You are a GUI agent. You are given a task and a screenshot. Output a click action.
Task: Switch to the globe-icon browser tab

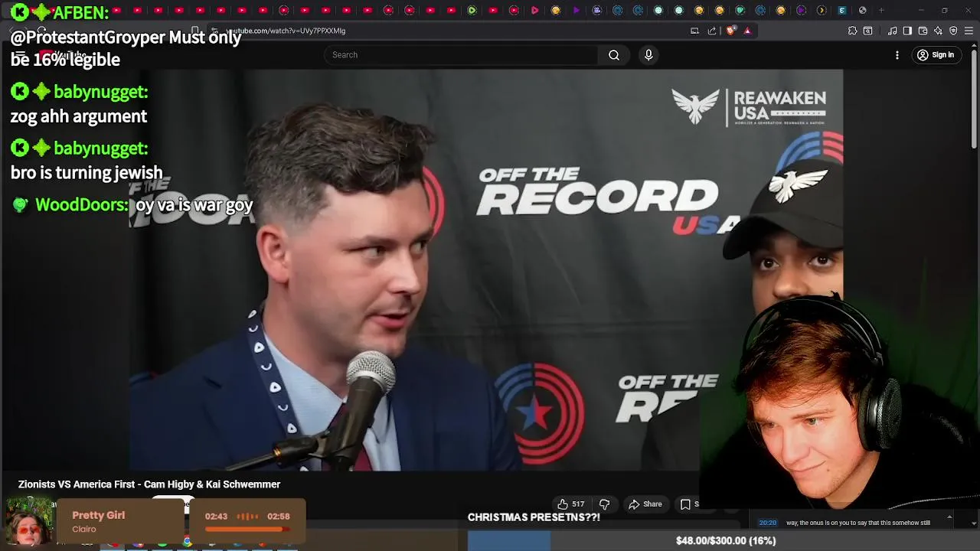[862, 10]
